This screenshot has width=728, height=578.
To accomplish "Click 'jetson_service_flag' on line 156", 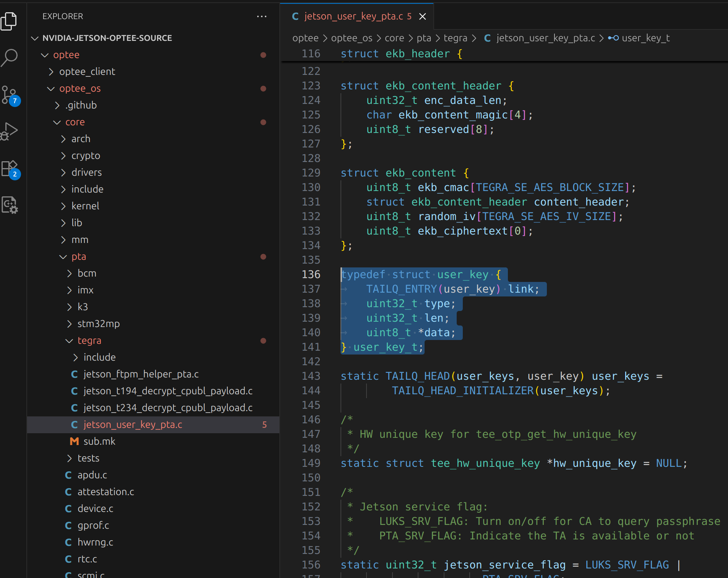I will pyautogui.click(x=504, y=565).
